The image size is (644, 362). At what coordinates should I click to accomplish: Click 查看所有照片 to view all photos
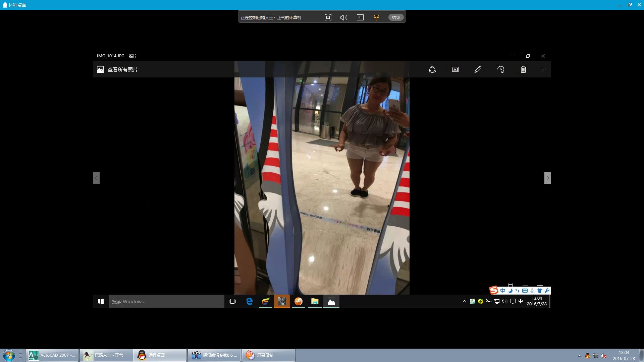point(122,69)
